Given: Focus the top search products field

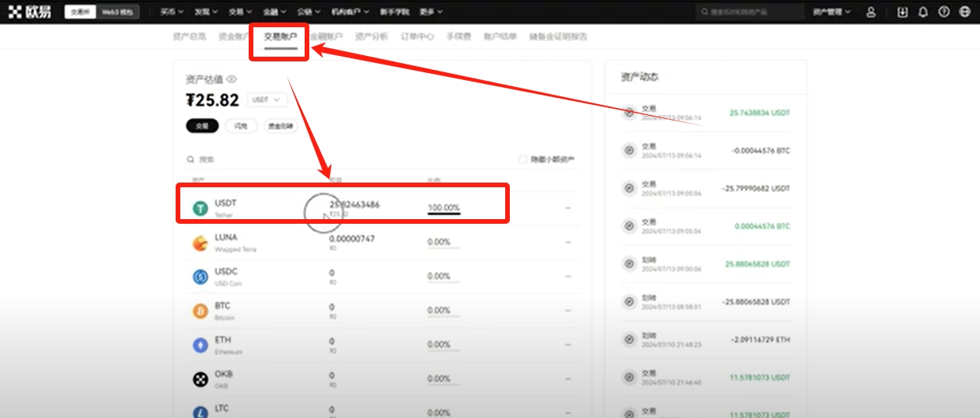Looking at the screenshot, I should click(x=750, y=12).
